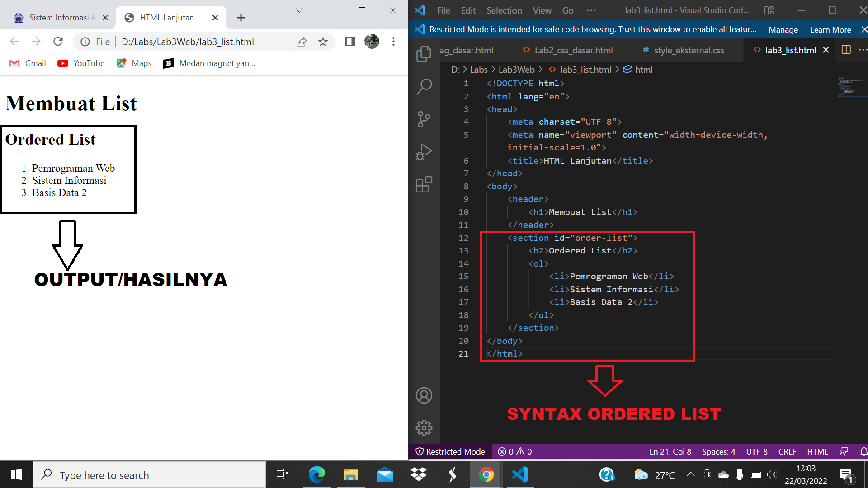Switch to the style_eksternal.css tab

[x=689, y=50]
